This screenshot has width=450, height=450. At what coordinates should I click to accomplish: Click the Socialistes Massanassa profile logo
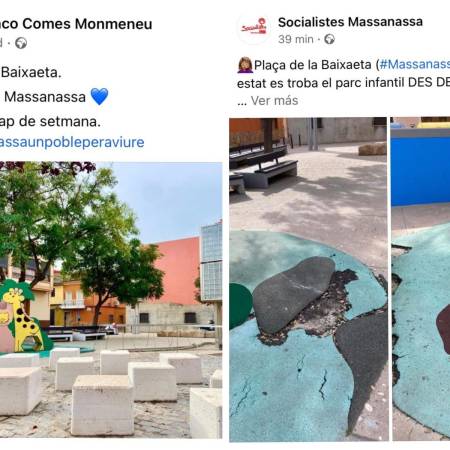(x=254, y=28)
